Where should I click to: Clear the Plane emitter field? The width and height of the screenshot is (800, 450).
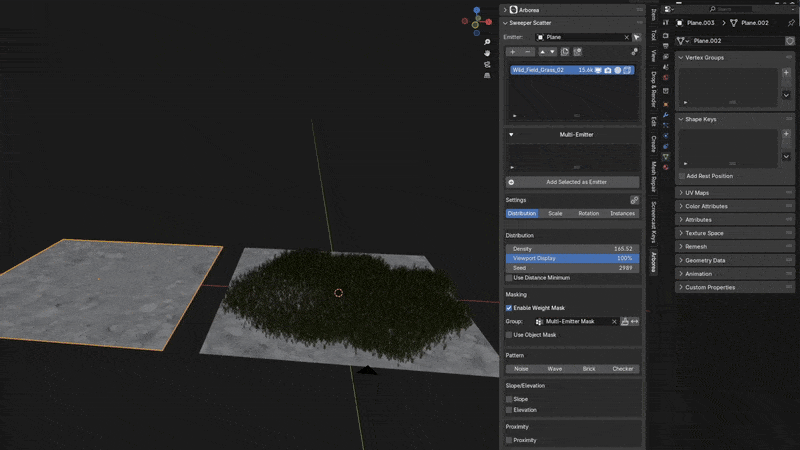pyautogui.click(x=627, y=37)
